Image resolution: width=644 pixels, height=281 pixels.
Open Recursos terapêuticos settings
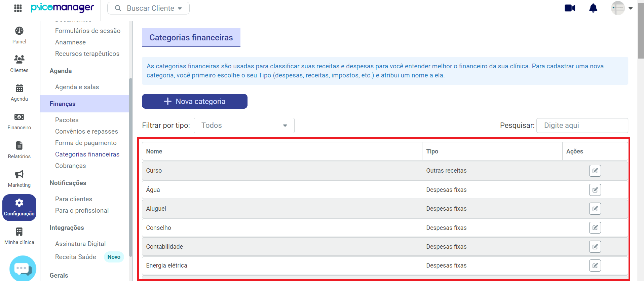coord(87,54)
